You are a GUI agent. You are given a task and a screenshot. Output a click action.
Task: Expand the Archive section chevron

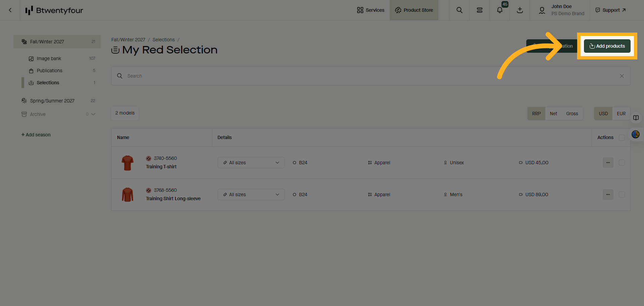(94, 114)
